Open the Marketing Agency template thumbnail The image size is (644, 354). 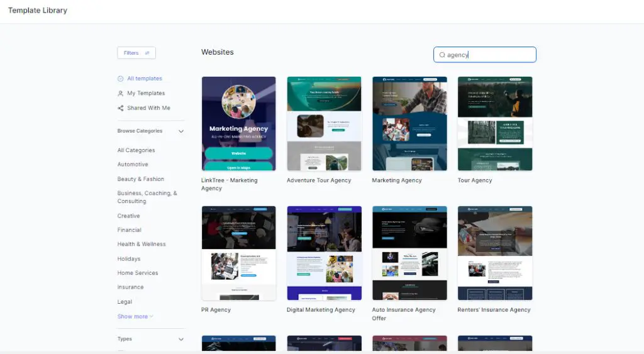409,124
